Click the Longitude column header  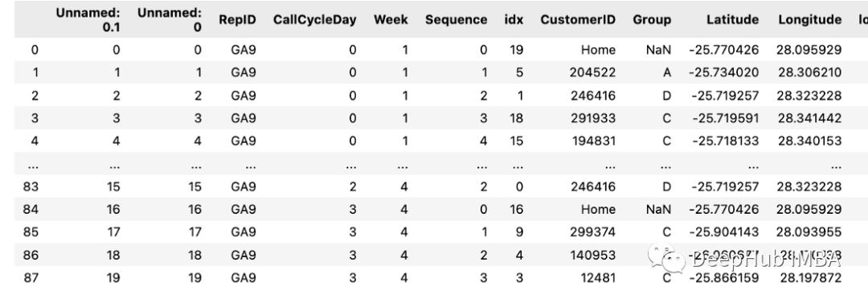click(x=810, y=20)
